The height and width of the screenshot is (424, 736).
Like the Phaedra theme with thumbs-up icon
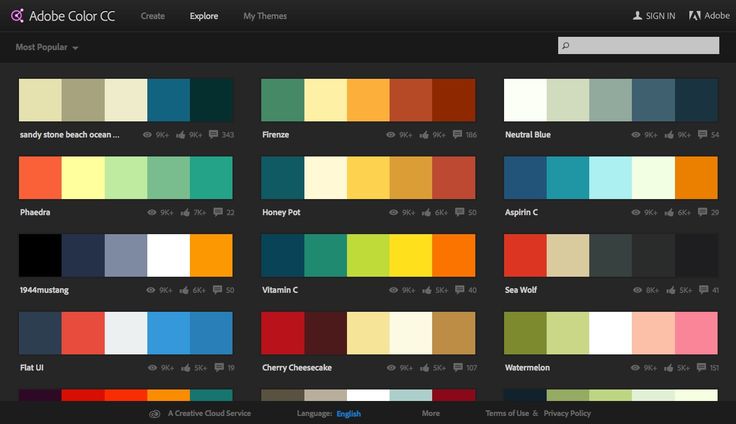pos(185,212)
